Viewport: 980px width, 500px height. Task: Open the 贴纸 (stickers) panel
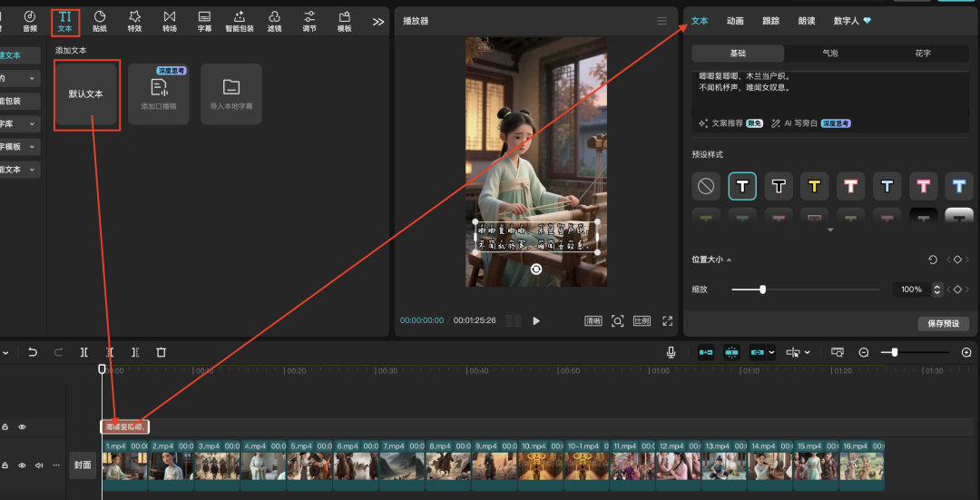pyautogui.click(x=100, y=20)
